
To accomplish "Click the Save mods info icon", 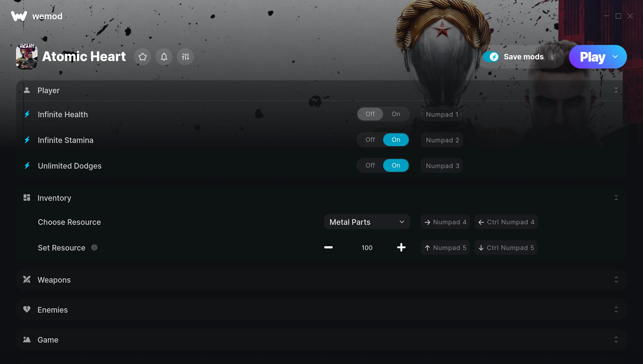I will 552,57.
